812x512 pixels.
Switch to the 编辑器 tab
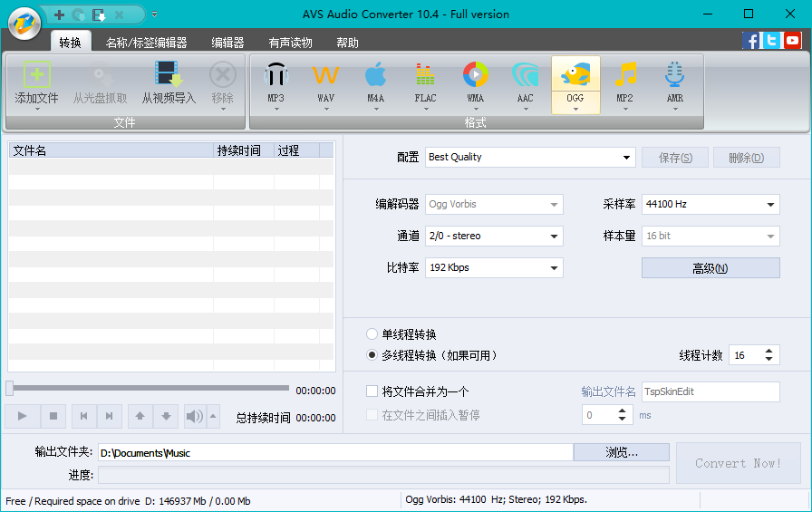[227, 43]
